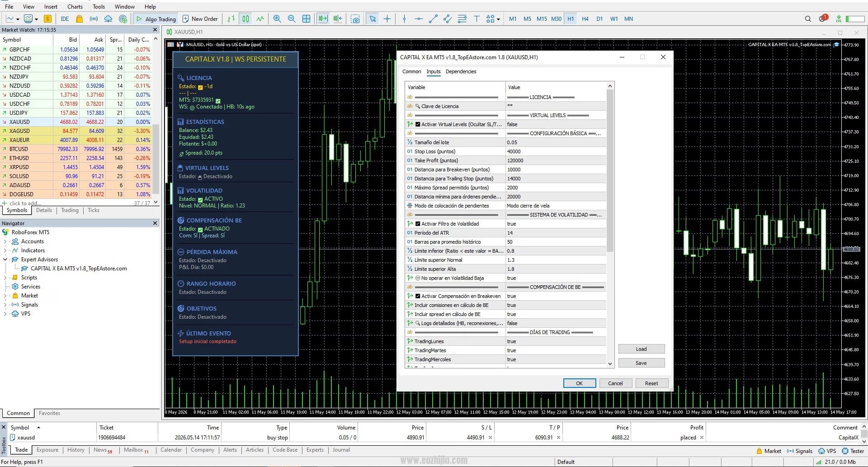The width and height of the screenshot is (868, 467).
Task: Open the IDE (MetaEditor) toolbar icon
Action: tap(65, 19)
